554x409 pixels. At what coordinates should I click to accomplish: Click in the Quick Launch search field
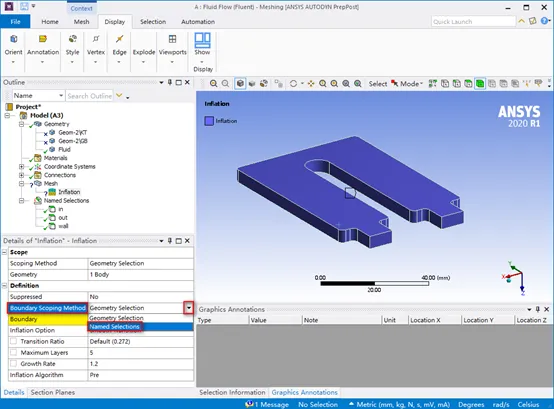(473, 22)
